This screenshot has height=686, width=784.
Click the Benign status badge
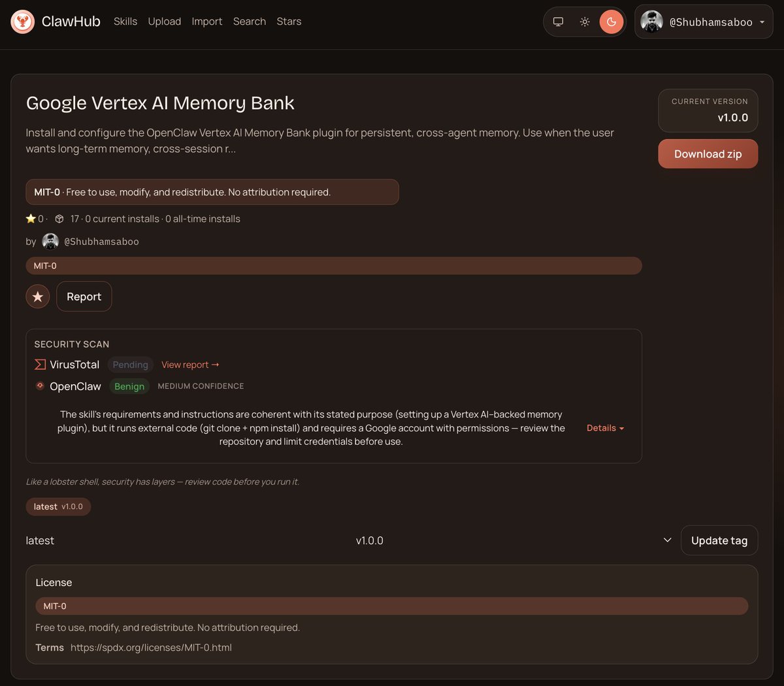(129, 386)
